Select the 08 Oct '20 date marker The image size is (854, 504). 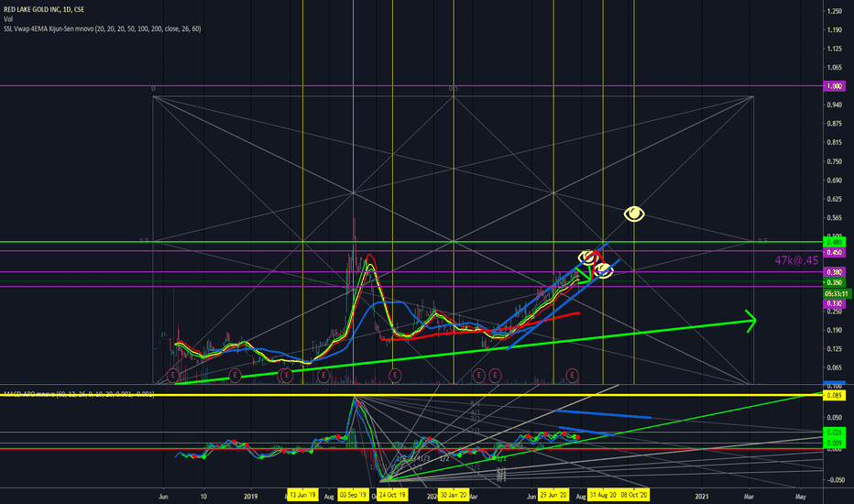click(x=634, y=495)
